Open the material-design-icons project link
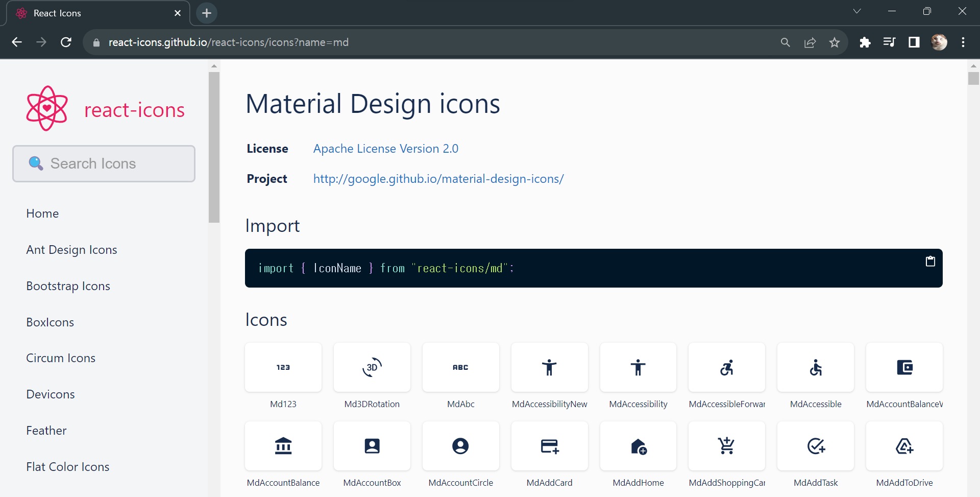This screenshot has width=980, height=497. [438, 179]
